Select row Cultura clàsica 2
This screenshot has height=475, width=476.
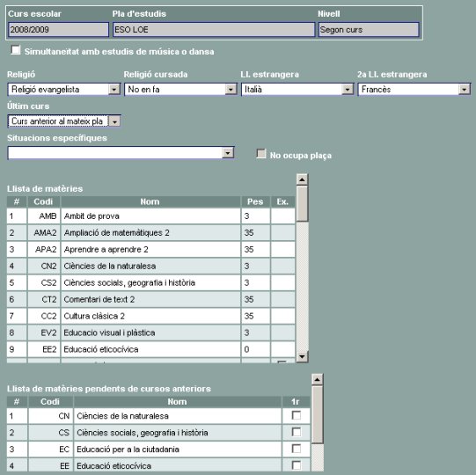[150, 317]
